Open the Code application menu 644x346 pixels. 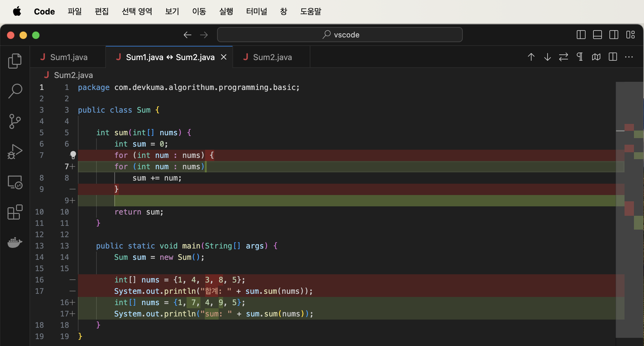(x=44, y=12)
